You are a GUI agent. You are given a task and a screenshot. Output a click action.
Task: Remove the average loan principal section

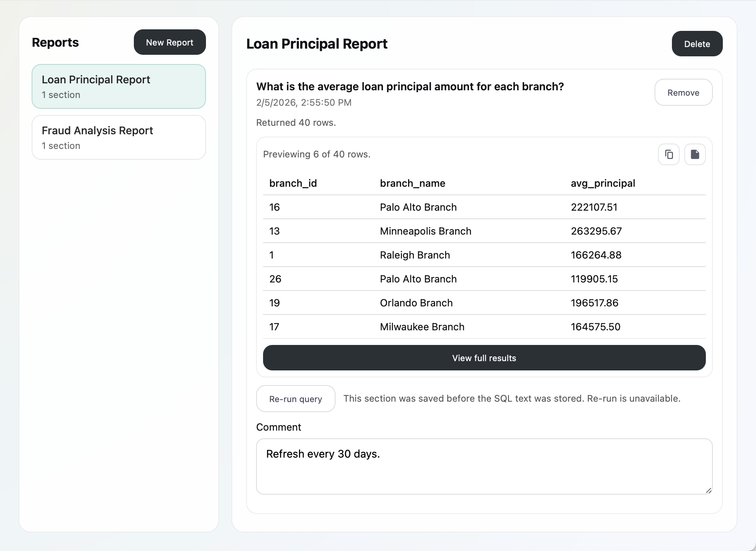[683, 92]
